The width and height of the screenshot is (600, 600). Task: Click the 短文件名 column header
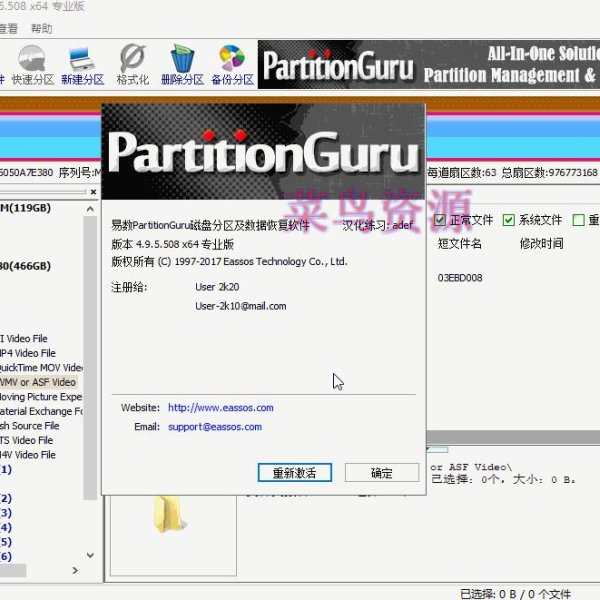pyautogui.click(x=460, y=243)
